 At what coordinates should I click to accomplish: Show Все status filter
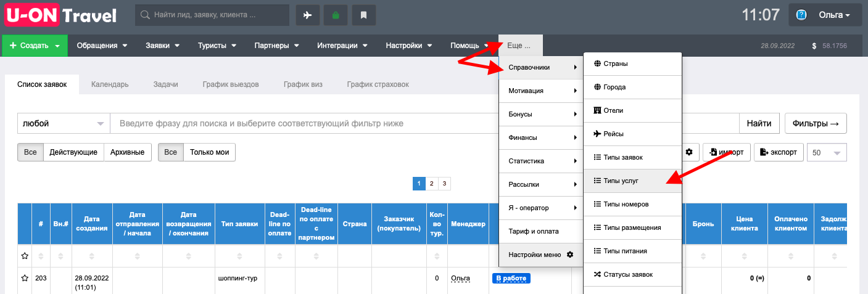coord(30,152)
